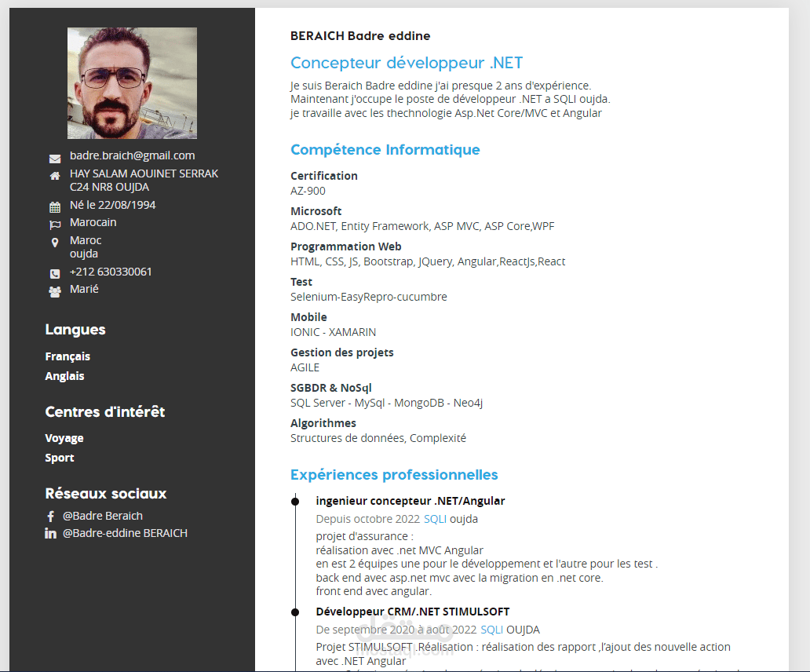Image resolution: width=810 pixels, height=672 pixels.
Task: Click the projet d'assurance line
Action: coord(365,536)
